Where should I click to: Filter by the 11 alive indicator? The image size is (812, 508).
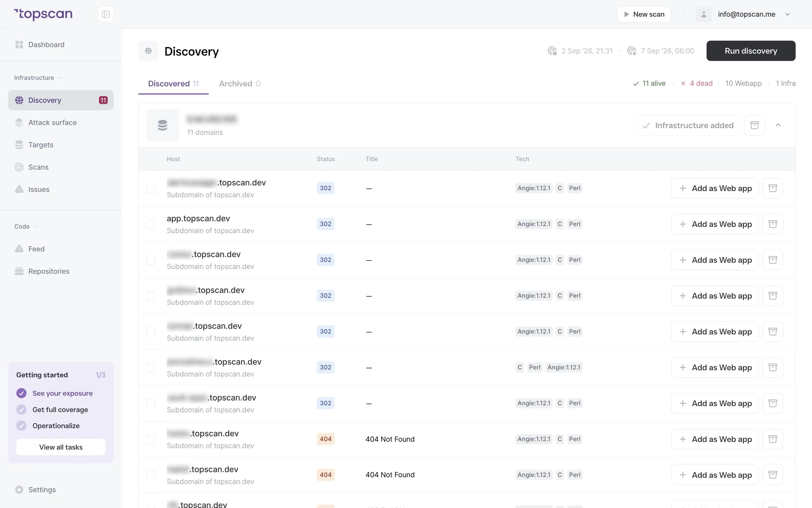pos(649,83)
